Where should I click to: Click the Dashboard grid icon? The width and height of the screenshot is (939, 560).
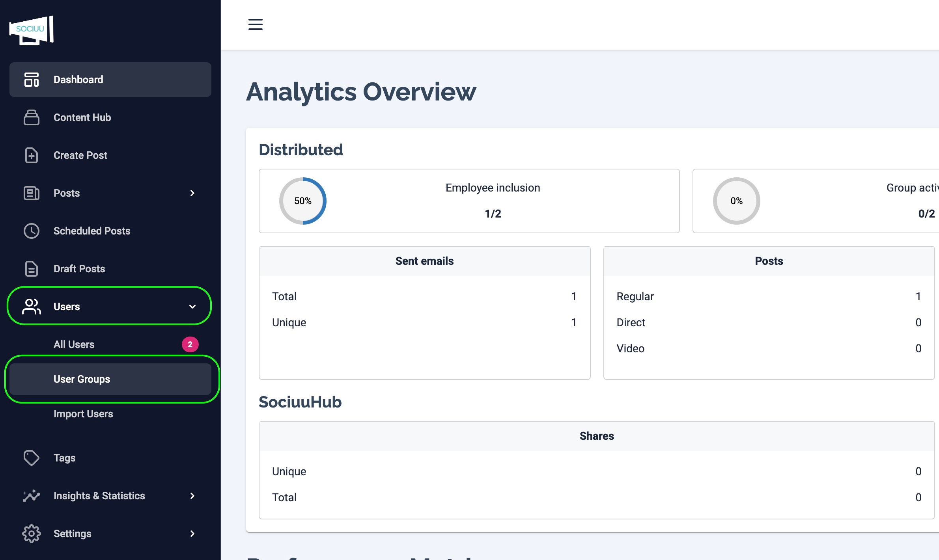32,80
